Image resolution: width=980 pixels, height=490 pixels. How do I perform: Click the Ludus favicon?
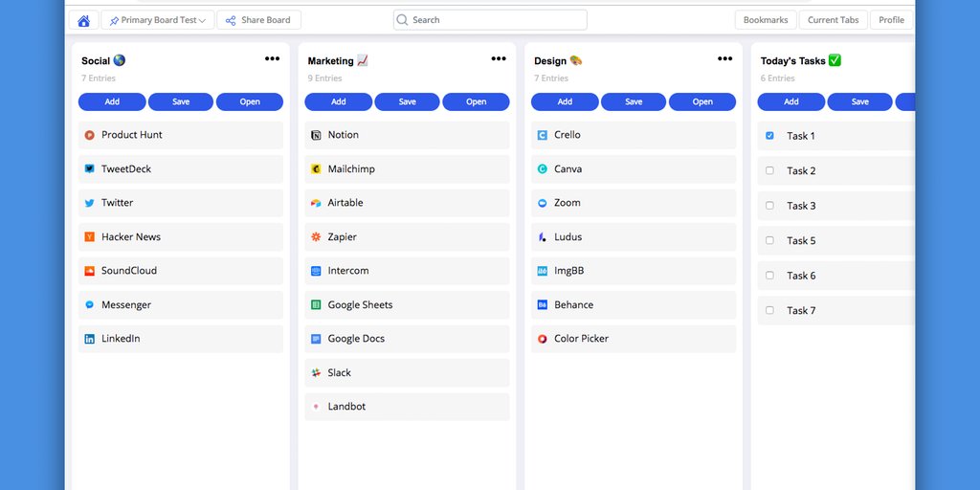pyautogui.click(x=542, y=237)
